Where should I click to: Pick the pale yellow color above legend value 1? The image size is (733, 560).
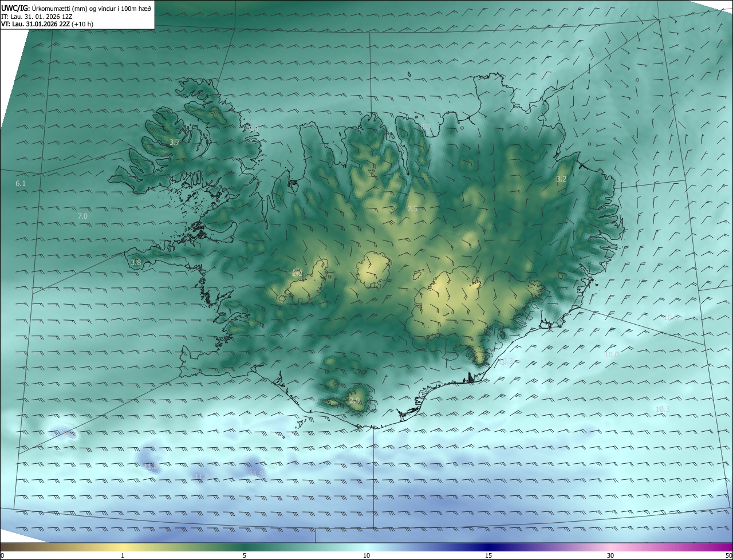point(123,547)
